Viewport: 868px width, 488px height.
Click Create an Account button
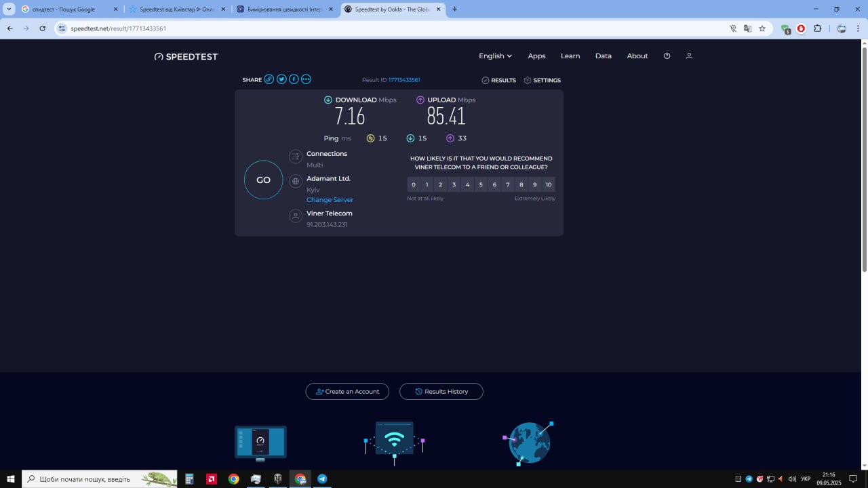347,392
